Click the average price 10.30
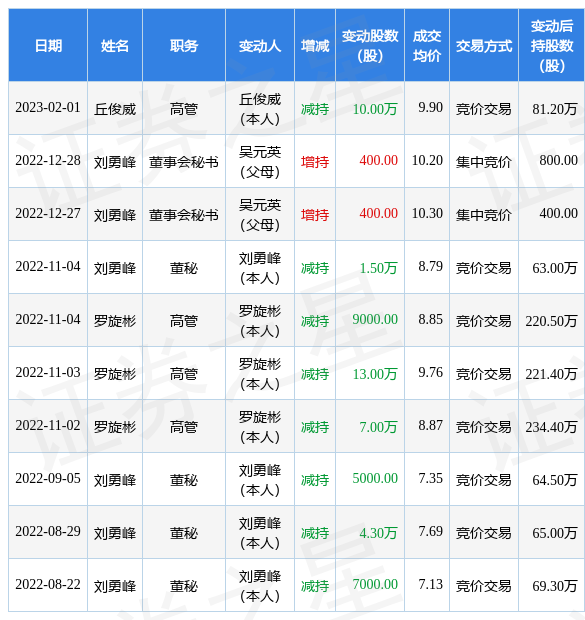This screenshot has height=620, width=585. point(427,214)
